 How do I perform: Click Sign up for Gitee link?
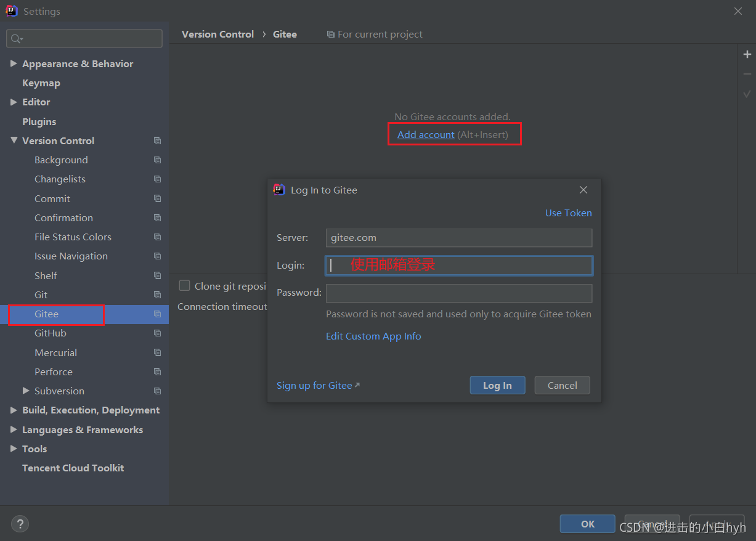pyautogui.click(x=318, y=386)
